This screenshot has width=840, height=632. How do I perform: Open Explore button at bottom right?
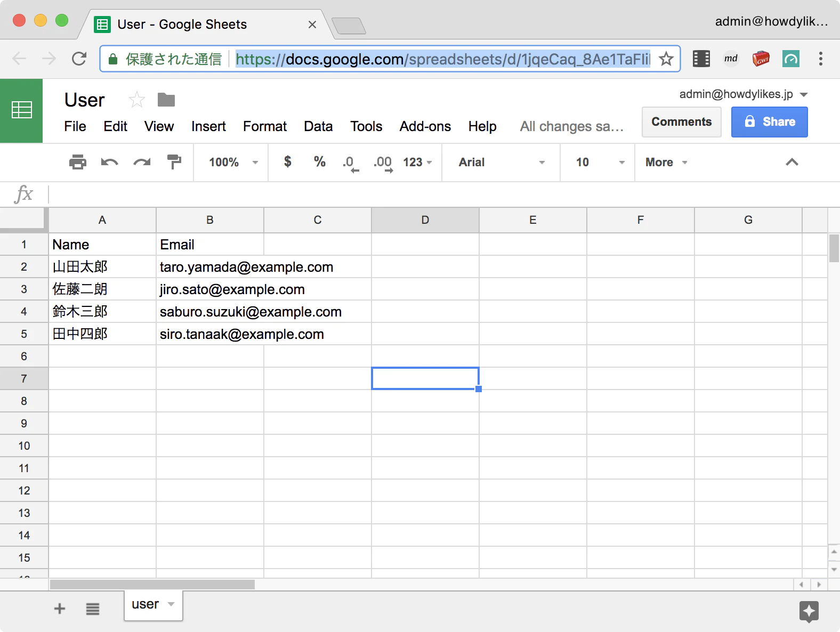[x=809, y=611]
